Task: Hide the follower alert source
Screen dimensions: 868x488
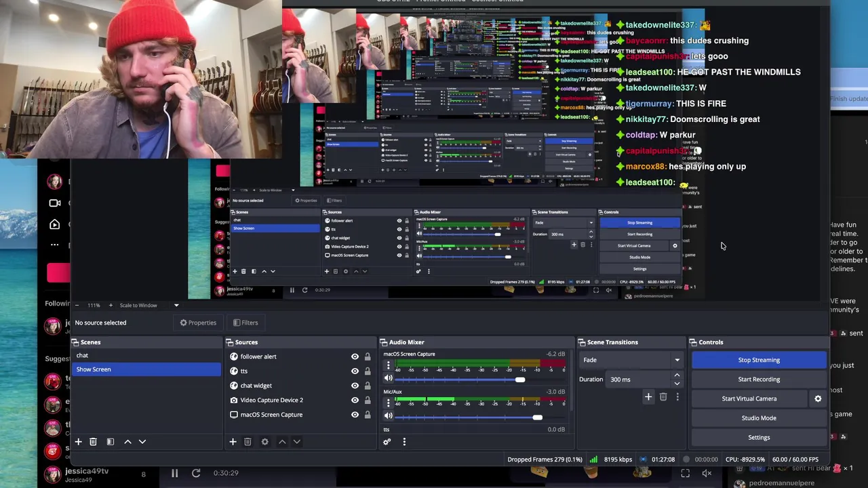Action: [355, 357]
